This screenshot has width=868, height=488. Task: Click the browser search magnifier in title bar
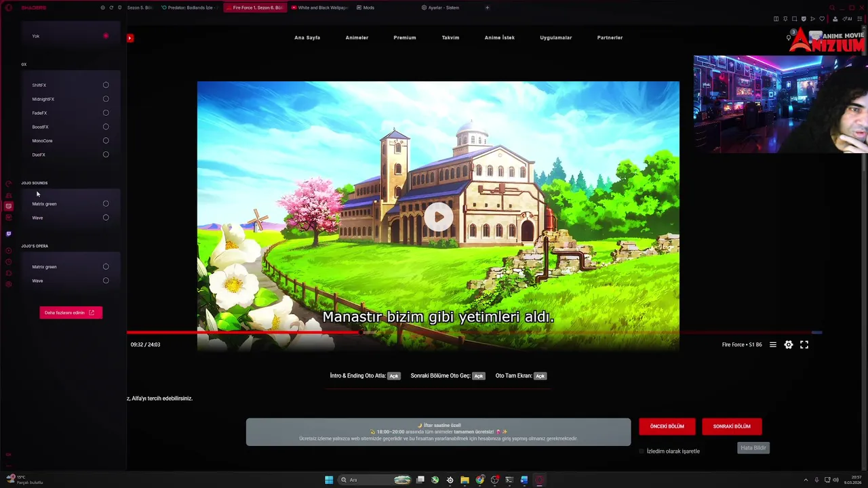832,7
